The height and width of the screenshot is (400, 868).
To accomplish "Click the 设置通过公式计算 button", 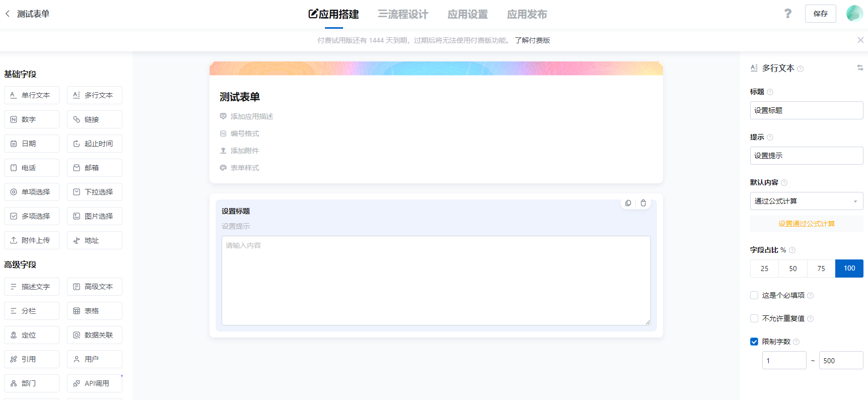I will pyautogui.click(x=806, y=224).
